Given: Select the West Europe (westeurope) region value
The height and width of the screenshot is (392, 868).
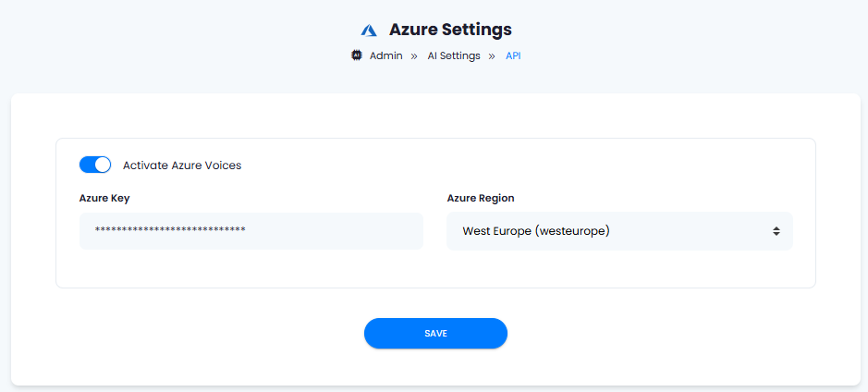Looking at the screenshot, I should [536, 231].
